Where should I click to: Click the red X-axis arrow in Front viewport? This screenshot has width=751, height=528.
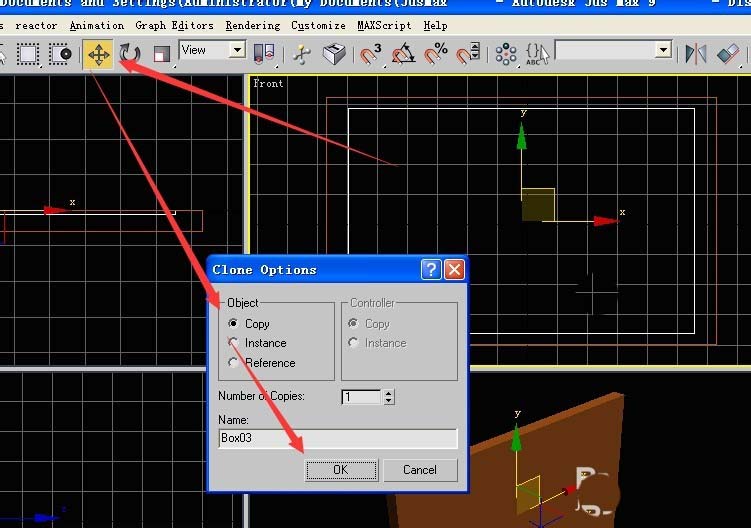(606, 221)
